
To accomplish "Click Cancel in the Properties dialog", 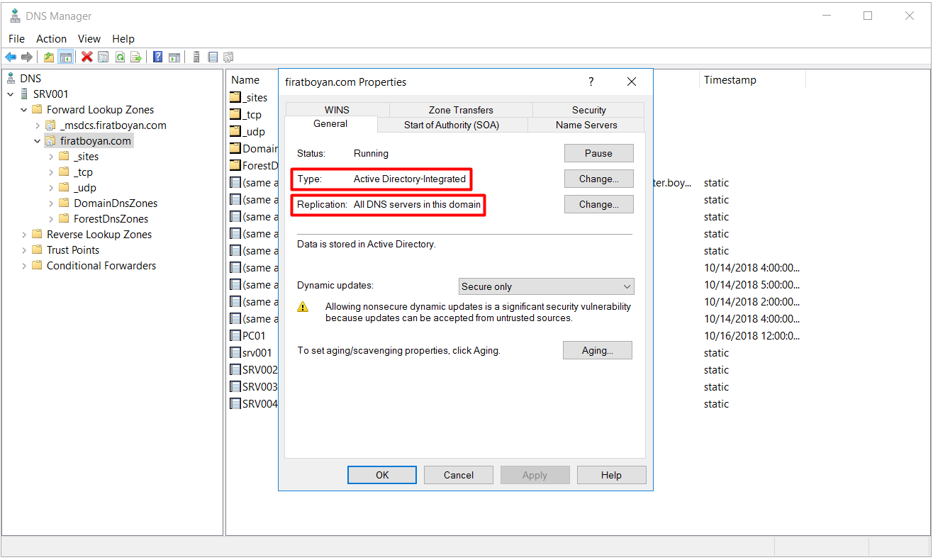I will tap(459, 475).
